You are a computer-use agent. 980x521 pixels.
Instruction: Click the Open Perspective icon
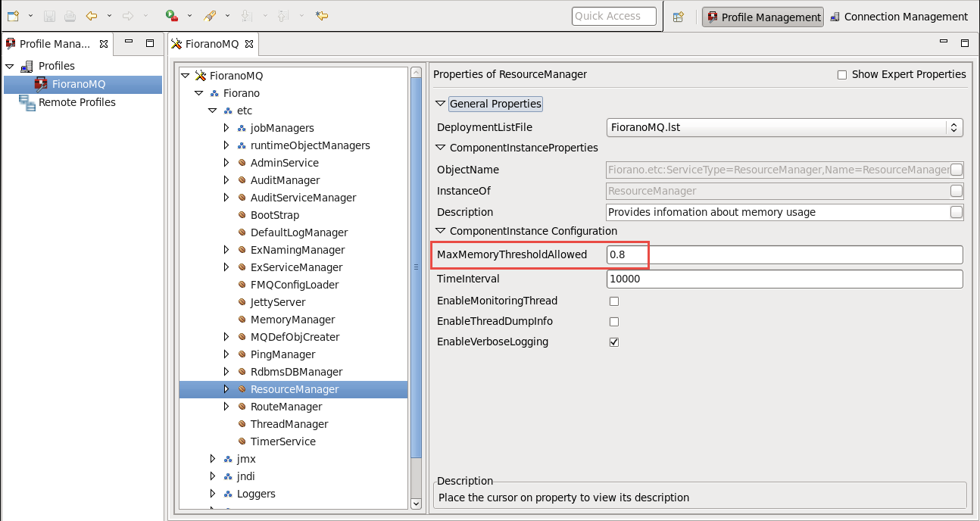click(x=679, y=17)
